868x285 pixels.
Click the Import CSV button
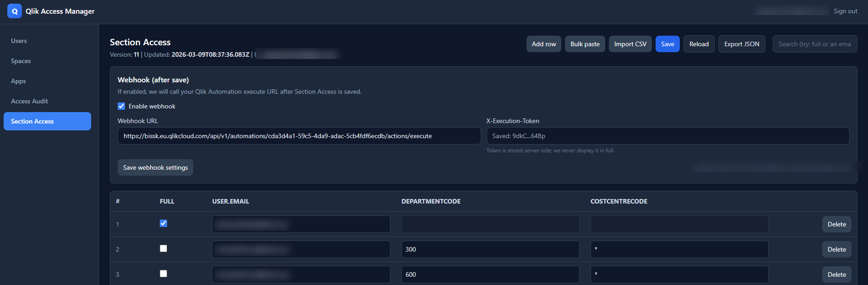pos(630,44)
